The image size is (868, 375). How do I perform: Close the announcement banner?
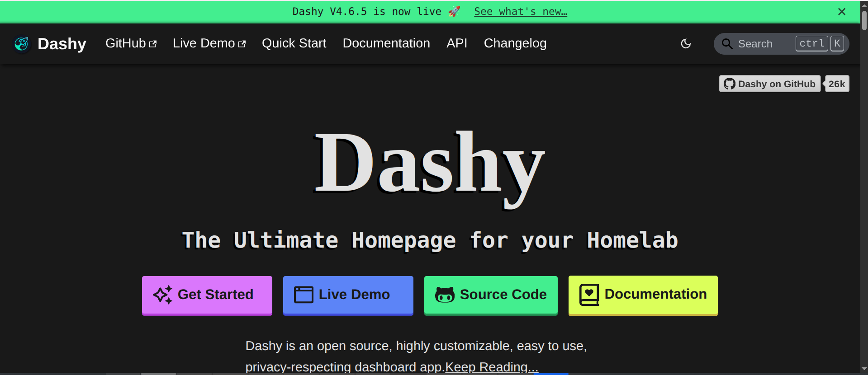click(841, 12)
